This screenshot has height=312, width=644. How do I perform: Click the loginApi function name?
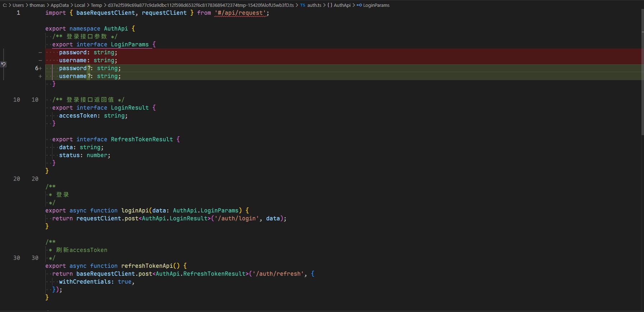[135, 211]
